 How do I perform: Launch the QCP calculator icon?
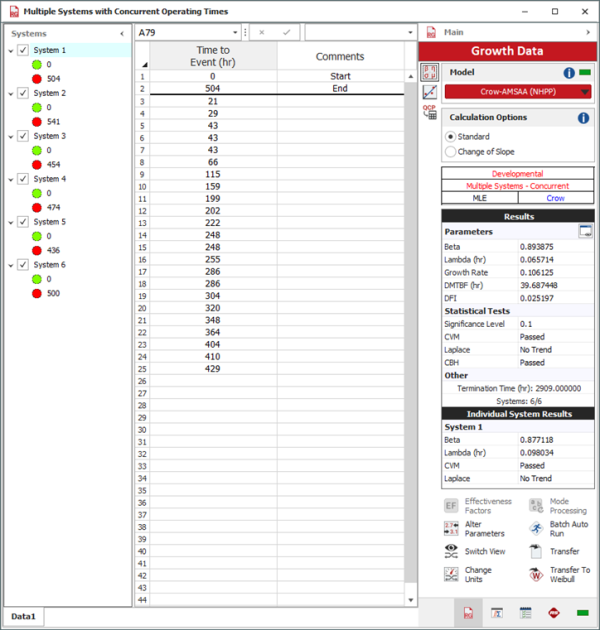(x=430, y=113)
